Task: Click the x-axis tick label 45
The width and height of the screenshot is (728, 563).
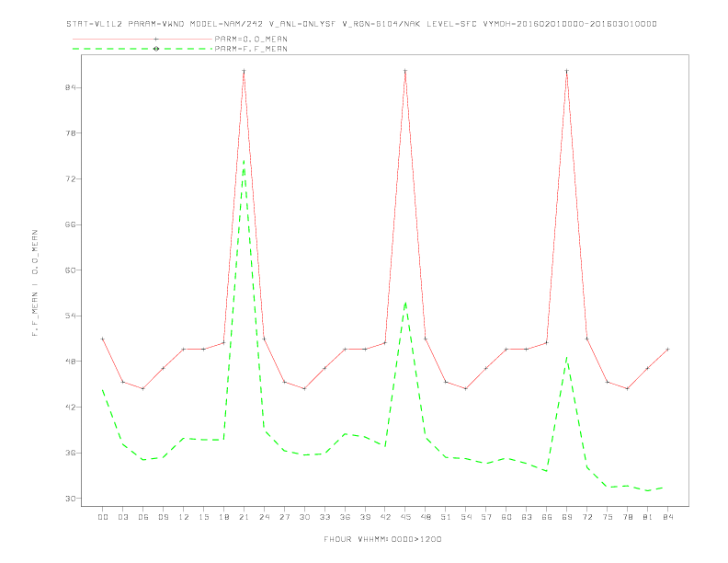Action: coord(405,517)
